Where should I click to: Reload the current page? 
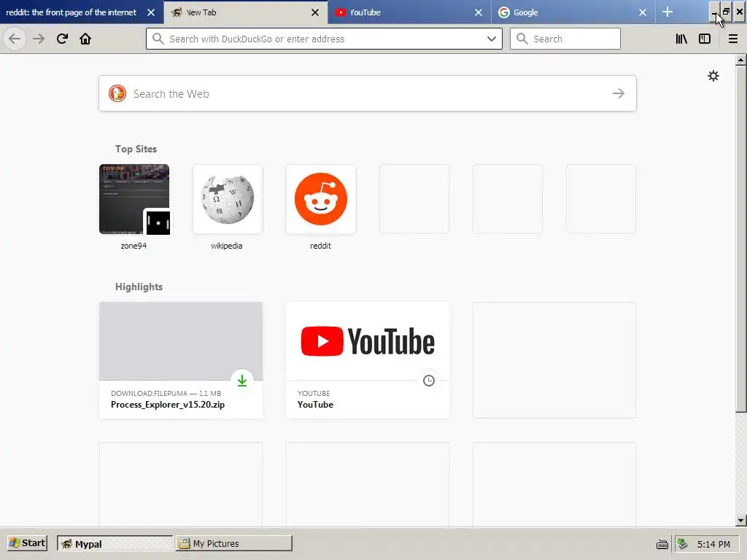pos(62,39)
